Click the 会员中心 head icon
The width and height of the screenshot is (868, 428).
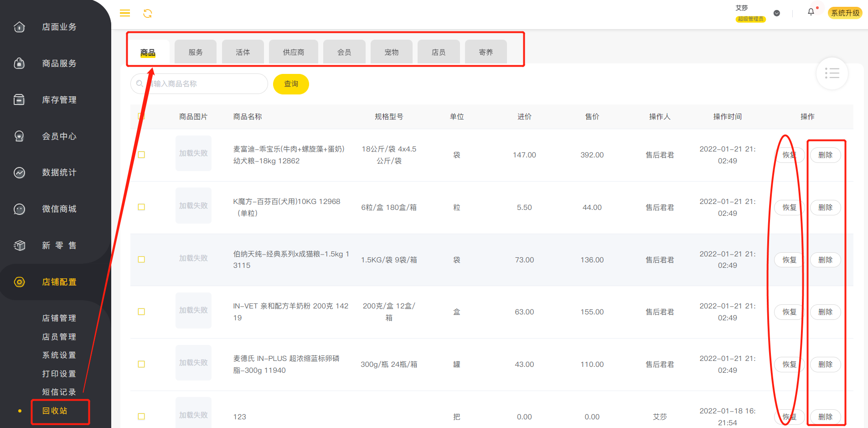pos(20,136)
